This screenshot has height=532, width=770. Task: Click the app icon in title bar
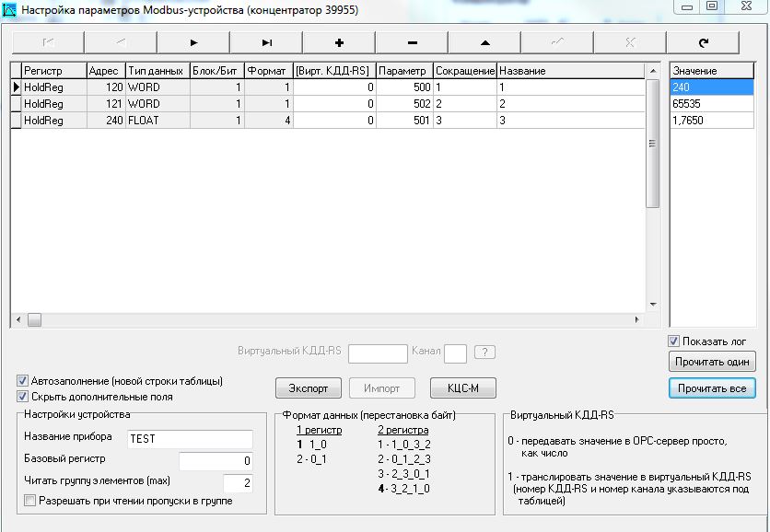(x=9, y=9)
